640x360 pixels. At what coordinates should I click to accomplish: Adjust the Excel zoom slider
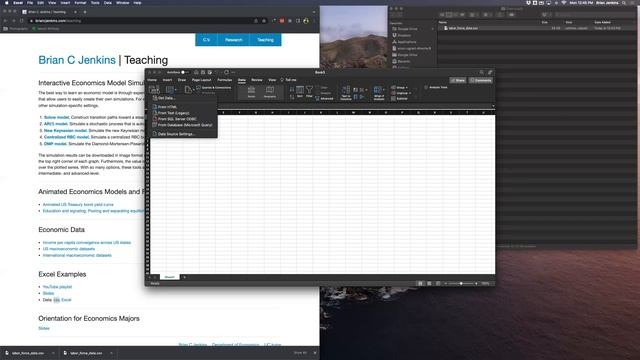pos(461,283)
